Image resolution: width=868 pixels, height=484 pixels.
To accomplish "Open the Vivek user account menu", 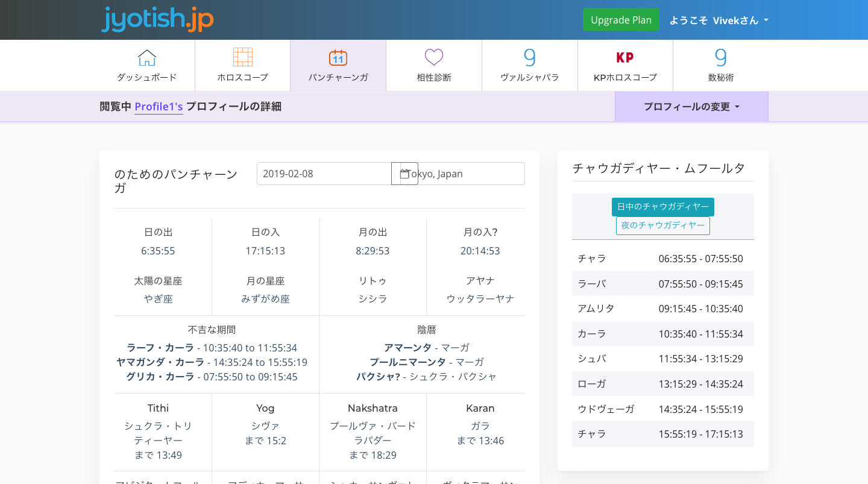I will click(719, 20).
